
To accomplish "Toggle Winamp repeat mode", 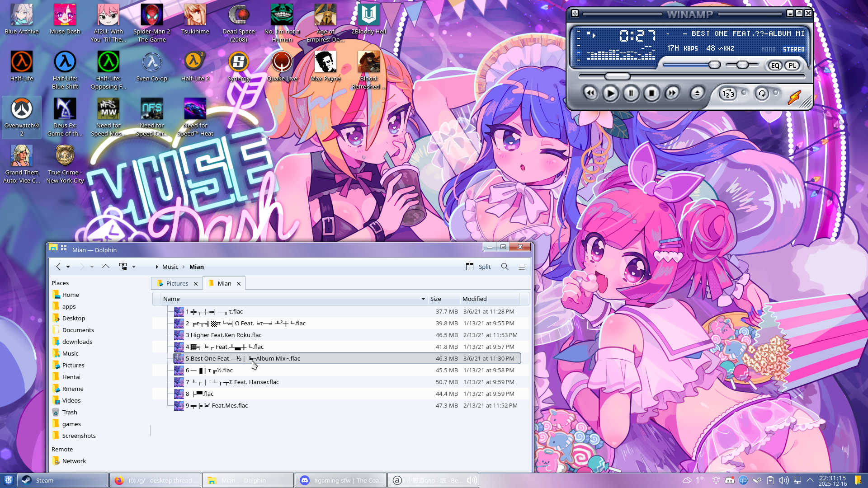I will (x=762, y=94).
